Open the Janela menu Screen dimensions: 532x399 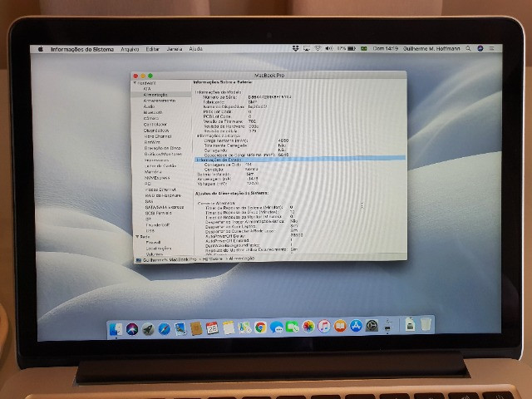(175, 49)
